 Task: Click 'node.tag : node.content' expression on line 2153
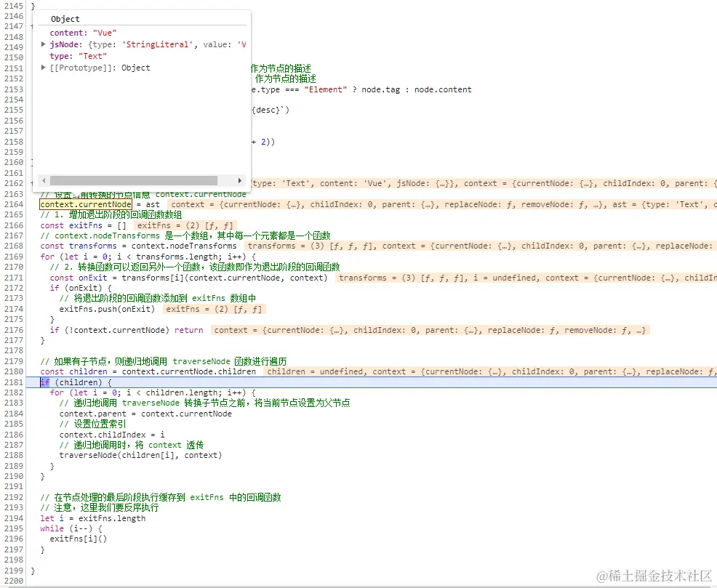(x=416, y=89)
